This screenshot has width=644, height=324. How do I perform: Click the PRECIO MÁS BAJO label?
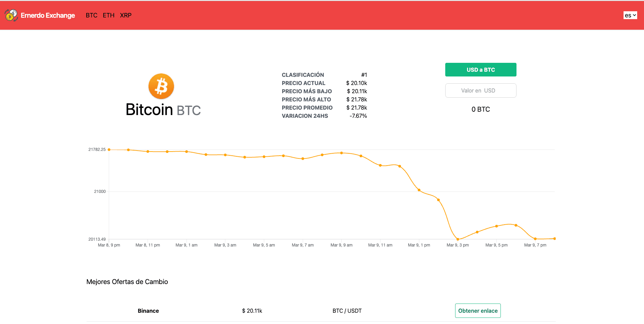click(307, 91)
